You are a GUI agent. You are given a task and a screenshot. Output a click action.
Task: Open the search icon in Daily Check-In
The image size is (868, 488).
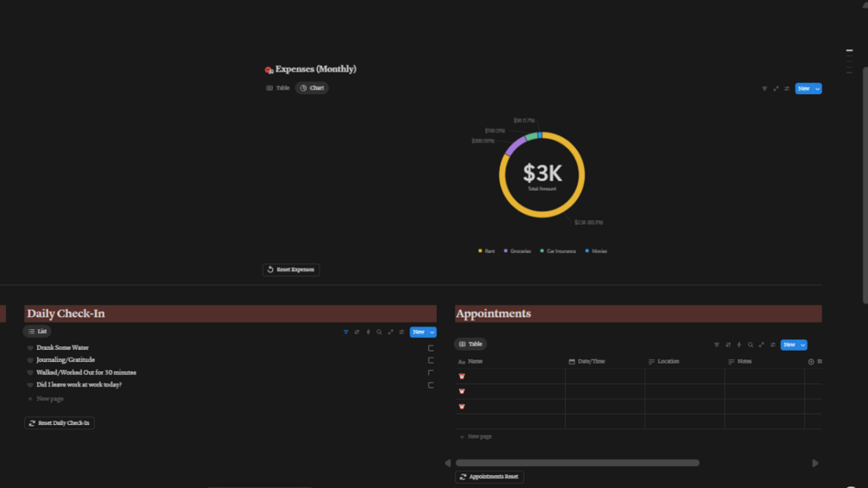379,332
